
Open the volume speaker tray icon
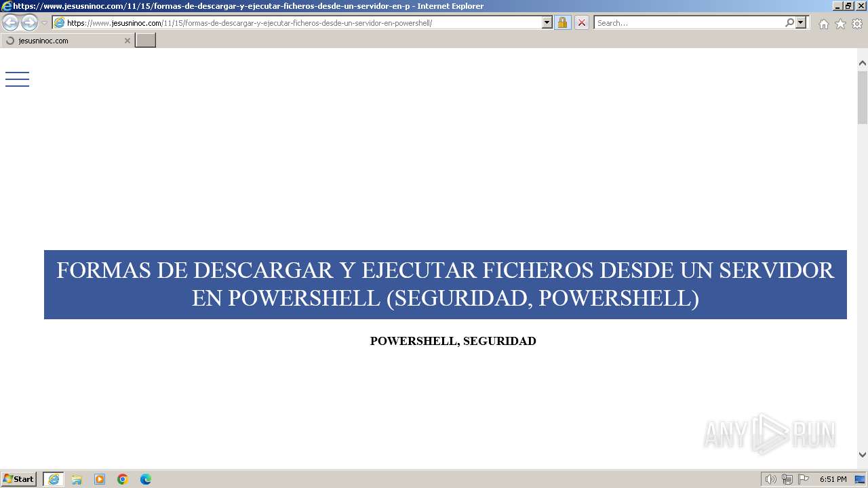pos(770,479)
